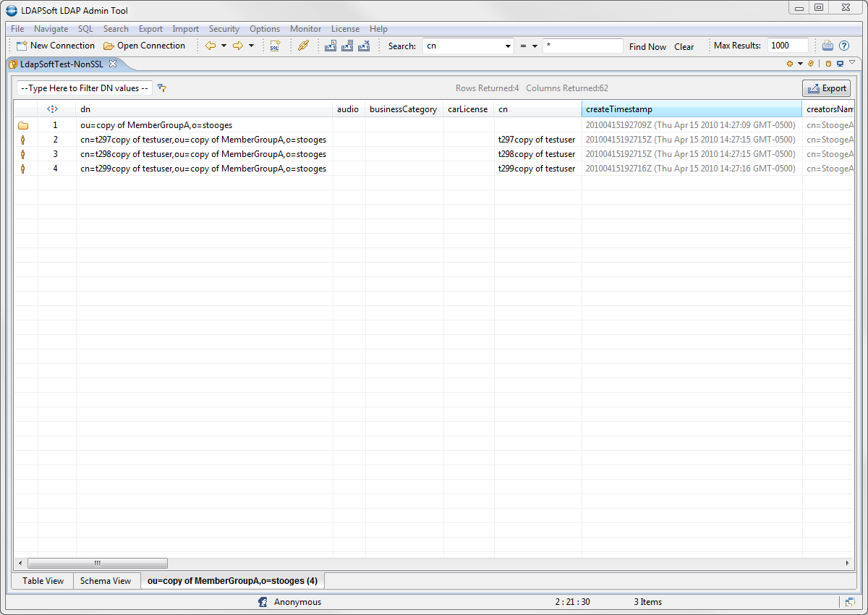Image resolution: width=868 pixels, height=615 pixels.
Task: Click the forward navigation arrow
Action: [237, 46]
